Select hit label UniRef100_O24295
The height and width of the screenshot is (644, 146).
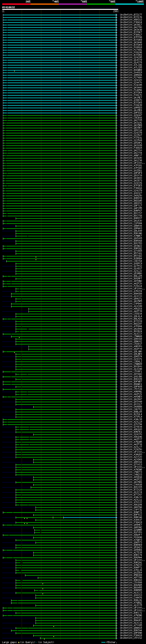pos(131,58)
